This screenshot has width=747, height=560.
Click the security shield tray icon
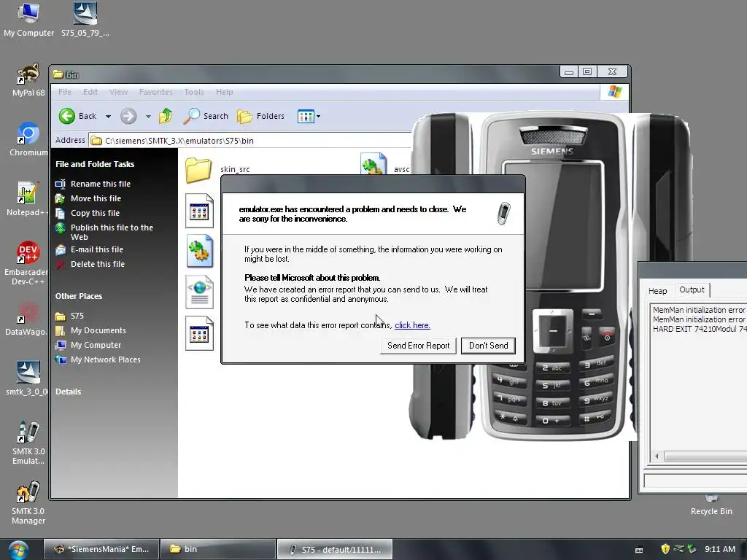tap(665, 549)
